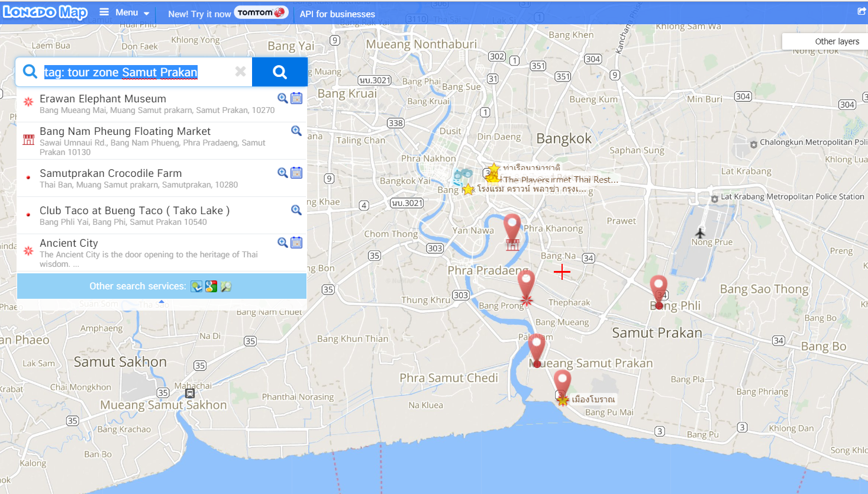Click the star marker beside โรงแรม label

[468, 190]
